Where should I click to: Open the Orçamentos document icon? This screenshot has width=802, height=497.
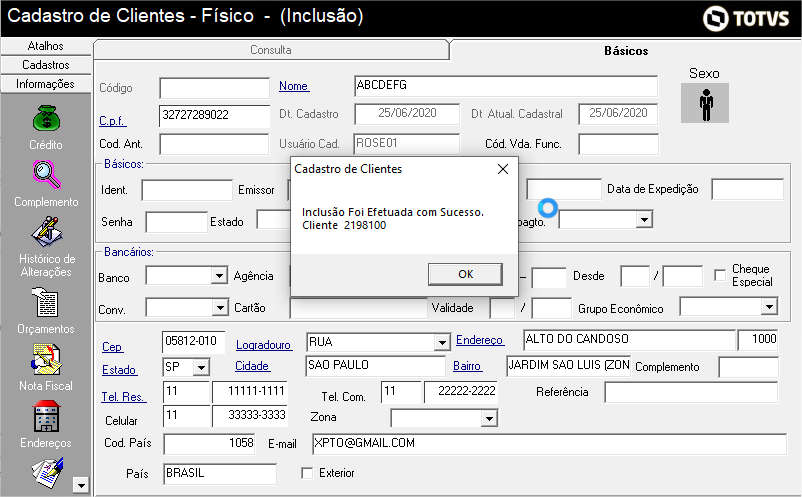(46, 302)
